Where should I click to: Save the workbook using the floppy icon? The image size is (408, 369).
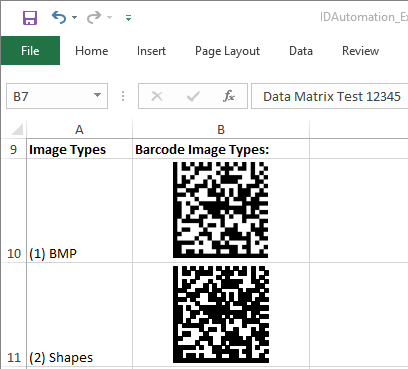pyautogui.click(x=30, y=17)
